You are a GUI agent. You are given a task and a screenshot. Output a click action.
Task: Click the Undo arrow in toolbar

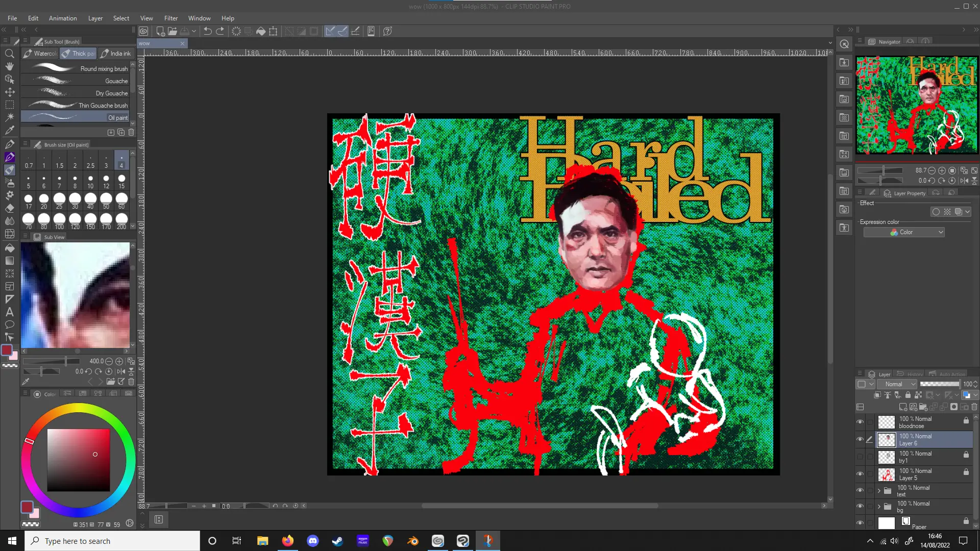coord(207,31)
